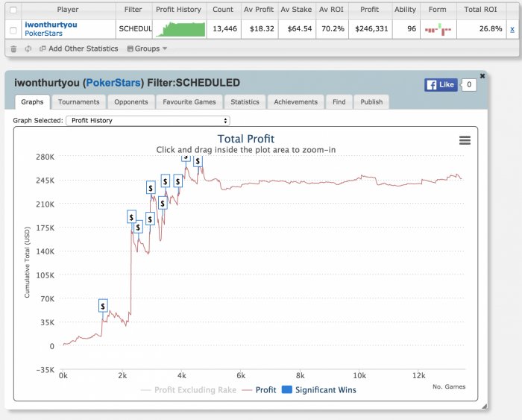
Task: Click the PokerStars link in the table row
Action: [x=43, y=34]
